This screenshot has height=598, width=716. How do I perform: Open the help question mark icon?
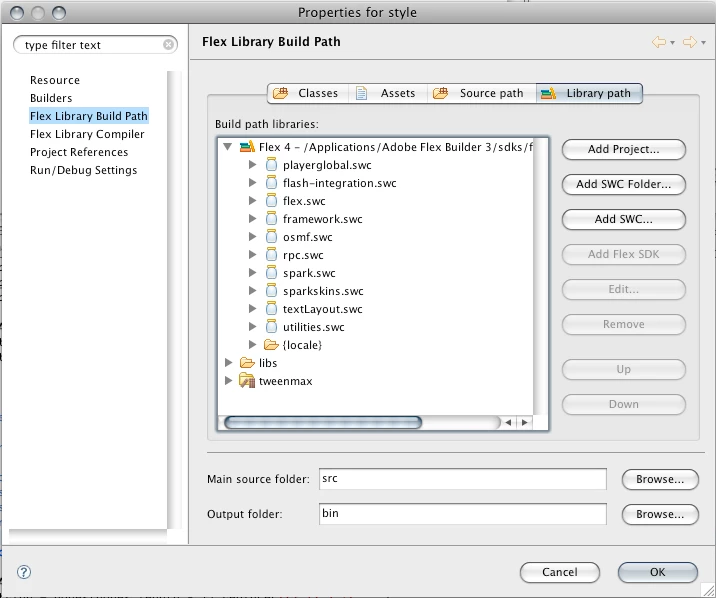click(x=24, y=572)
